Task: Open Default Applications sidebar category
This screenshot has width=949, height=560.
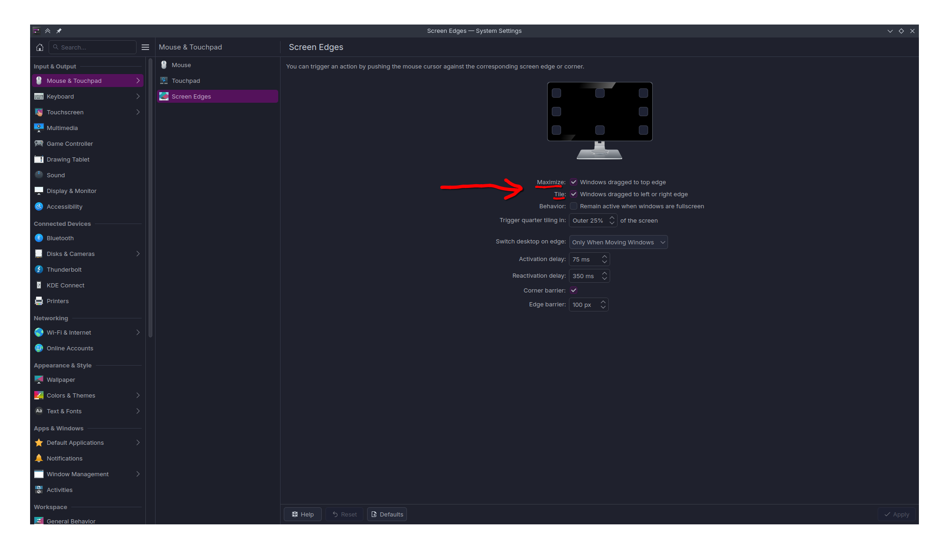Action: (88, 442)
